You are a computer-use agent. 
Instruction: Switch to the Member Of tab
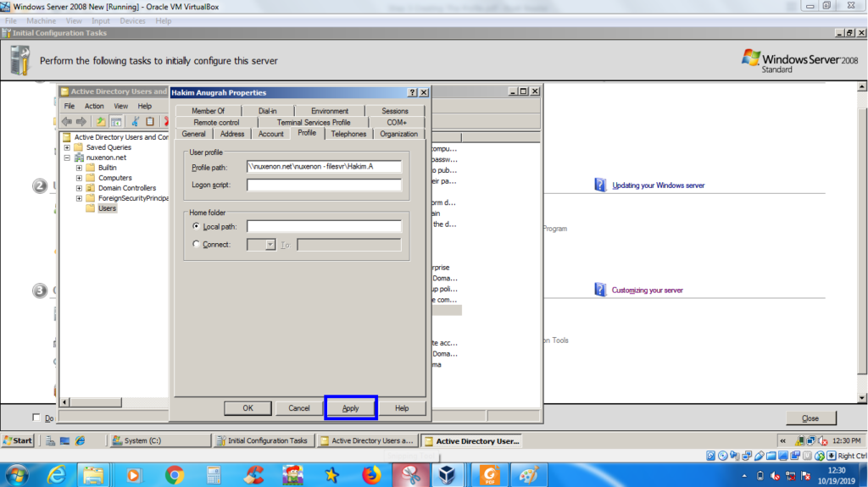[209, 111]
